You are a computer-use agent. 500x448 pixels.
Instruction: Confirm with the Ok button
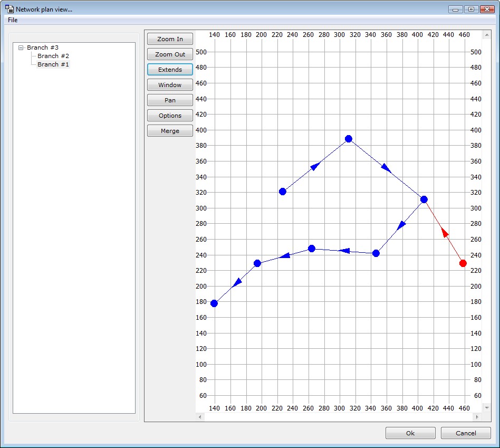coord(410,433)
